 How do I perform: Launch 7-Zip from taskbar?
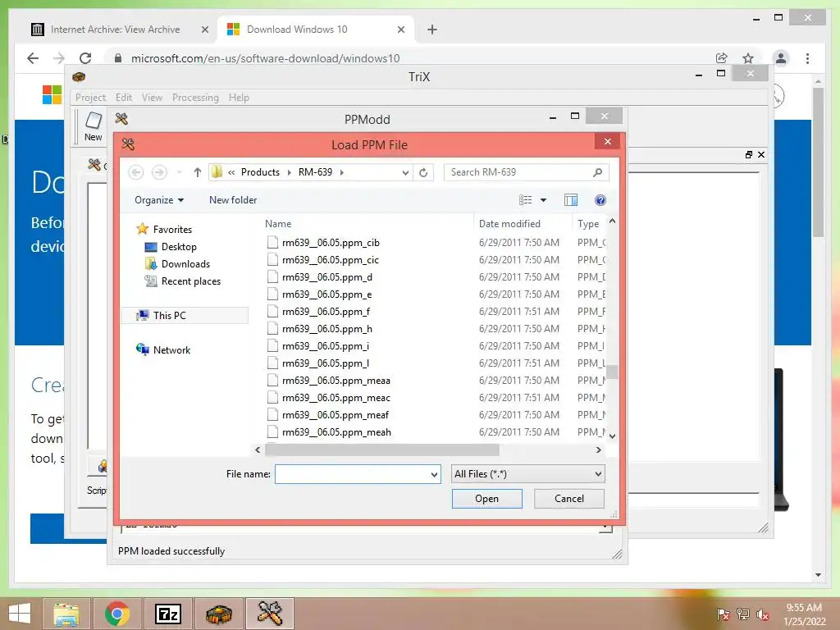pos(167,614)
